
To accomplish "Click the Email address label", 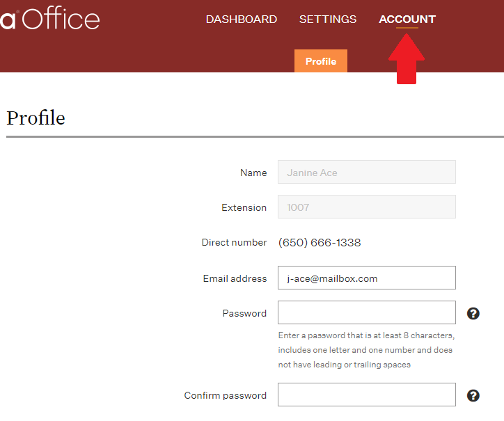I will coord(235,278).
